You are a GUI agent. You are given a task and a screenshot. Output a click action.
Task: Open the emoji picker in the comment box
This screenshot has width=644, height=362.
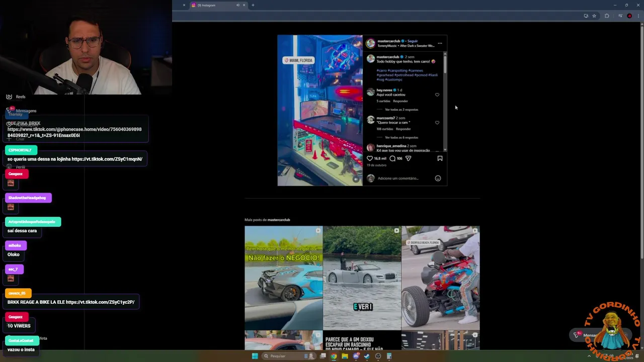(x=438, y=178)
